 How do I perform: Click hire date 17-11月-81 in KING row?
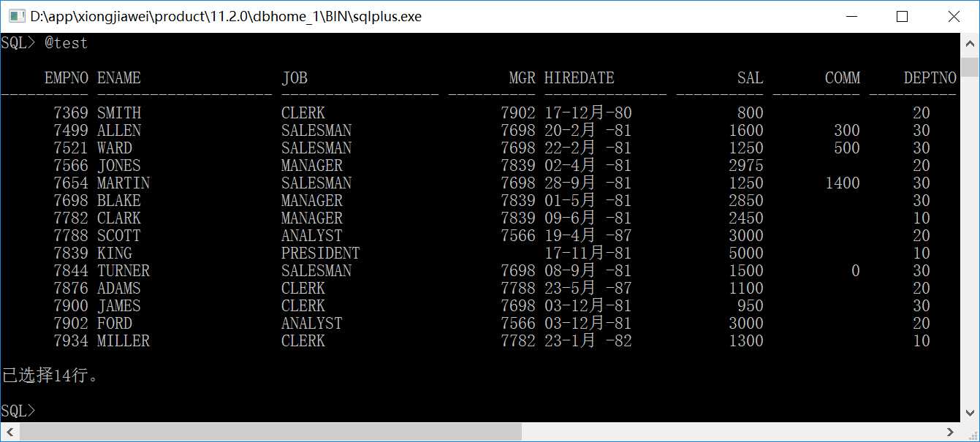588,254
